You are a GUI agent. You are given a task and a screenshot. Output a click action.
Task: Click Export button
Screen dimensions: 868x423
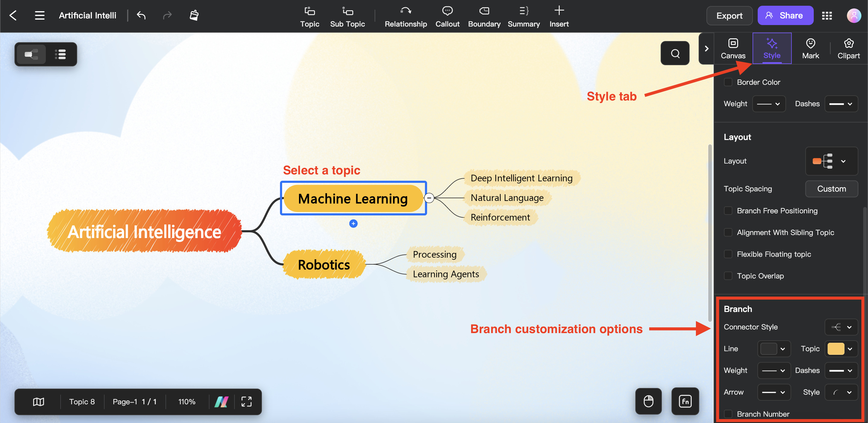[x=729, y=15]
